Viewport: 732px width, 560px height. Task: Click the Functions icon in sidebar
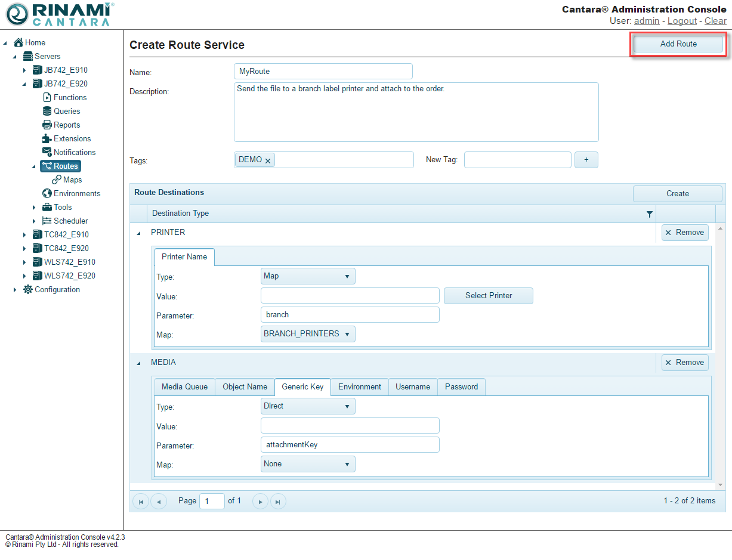[x=47, y=97]
